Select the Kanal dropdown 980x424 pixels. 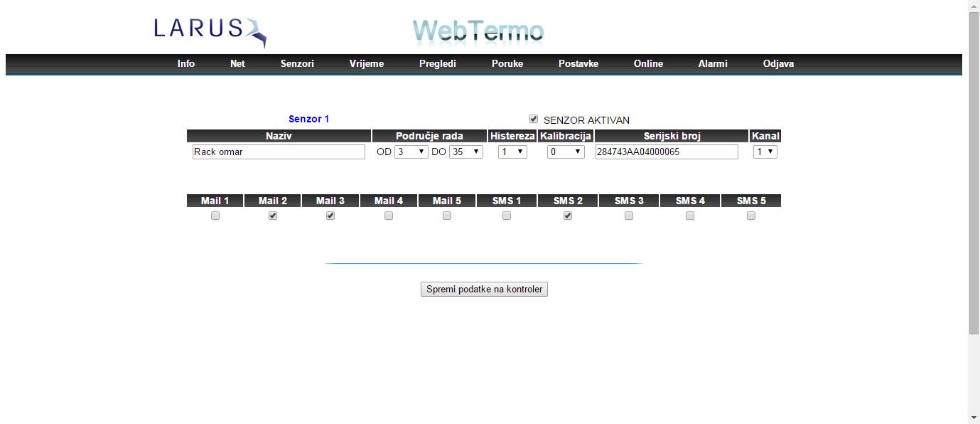(x=765, y=152)
